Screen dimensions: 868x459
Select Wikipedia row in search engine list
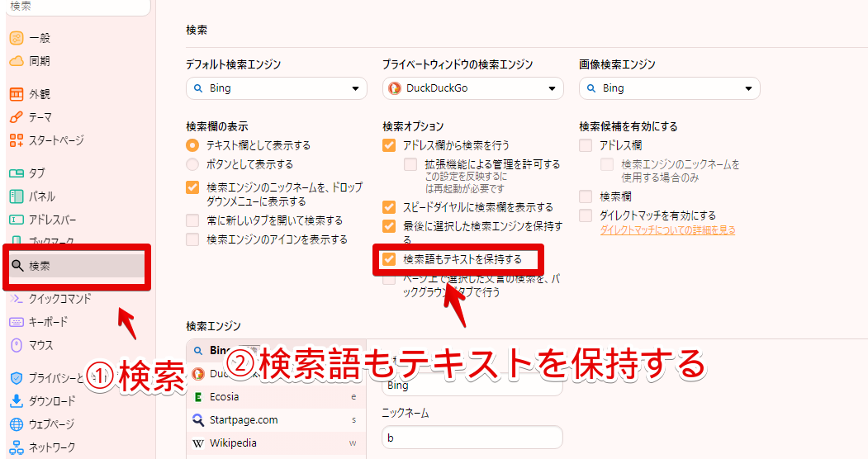[276, 443]
